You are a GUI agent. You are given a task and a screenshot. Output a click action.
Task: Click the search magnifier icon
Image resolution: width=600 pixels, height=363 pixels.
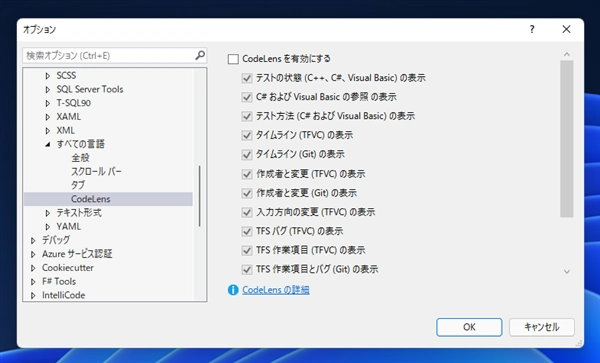click(200, 55)
